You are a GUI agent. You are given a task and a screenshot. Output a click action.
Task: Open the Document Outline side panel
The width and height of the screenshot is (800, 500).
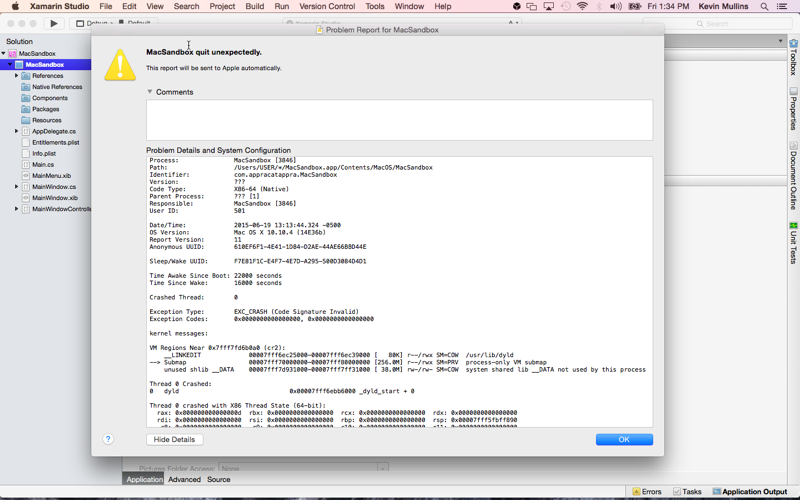[793, 176]
